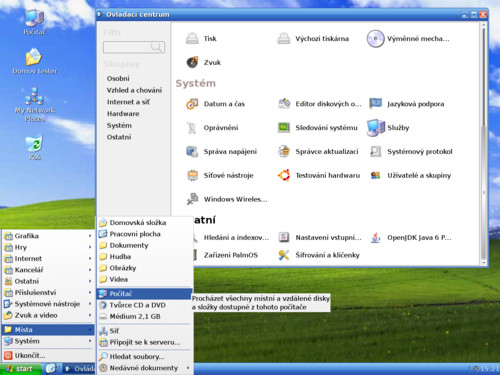Filter by Systém group in sidebar
The height and width of the screenshot is (375, 500).
click(119, 125)
